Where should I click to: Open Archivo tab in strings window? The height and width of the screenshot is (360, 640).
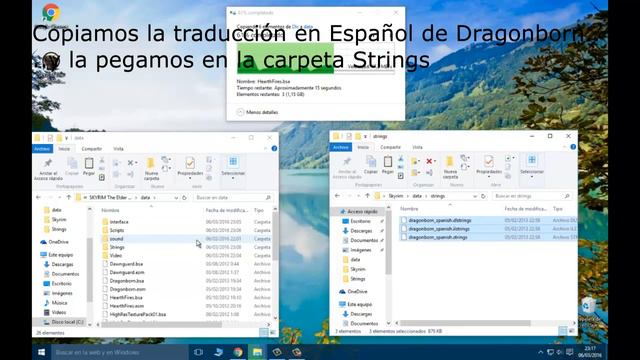341,147
